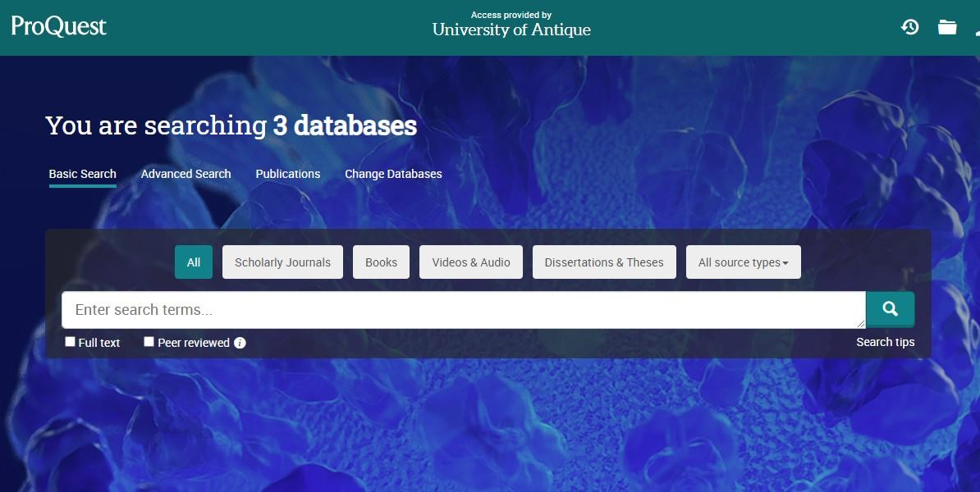The image size is (980, 492).
Task: Open Publications tab
Action: [x=287, y=174]
